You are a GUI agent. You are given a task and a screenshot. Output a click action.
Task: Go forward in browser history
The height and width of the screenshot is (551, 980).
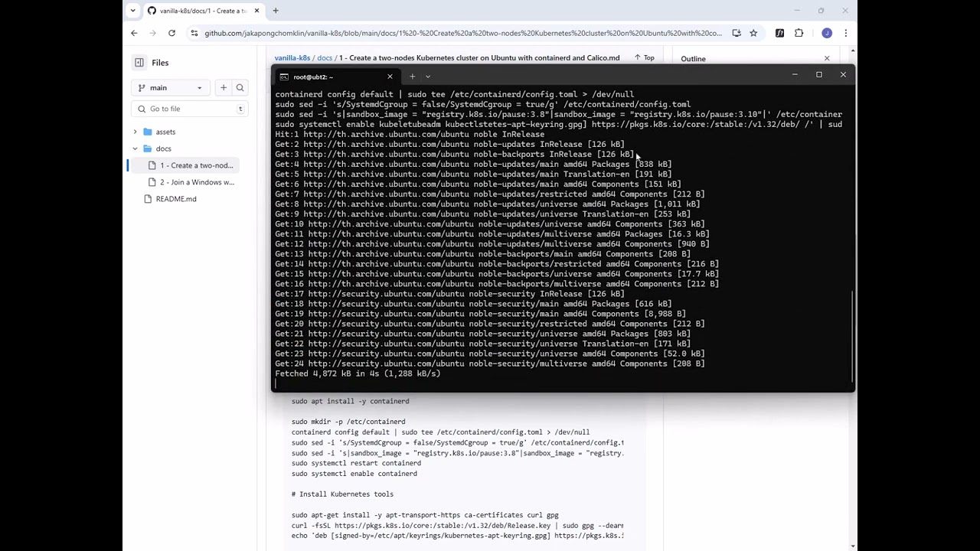(x=153, y=33)
